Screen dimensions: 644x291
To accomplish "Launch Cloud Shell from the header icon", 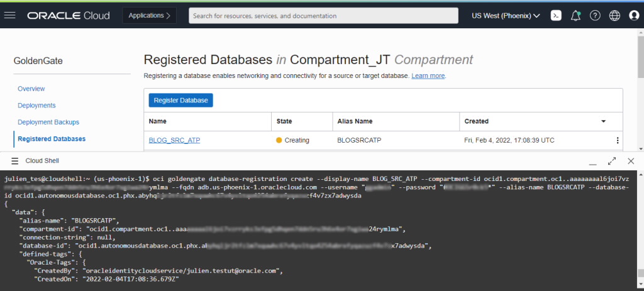I will tap(556, 16).
